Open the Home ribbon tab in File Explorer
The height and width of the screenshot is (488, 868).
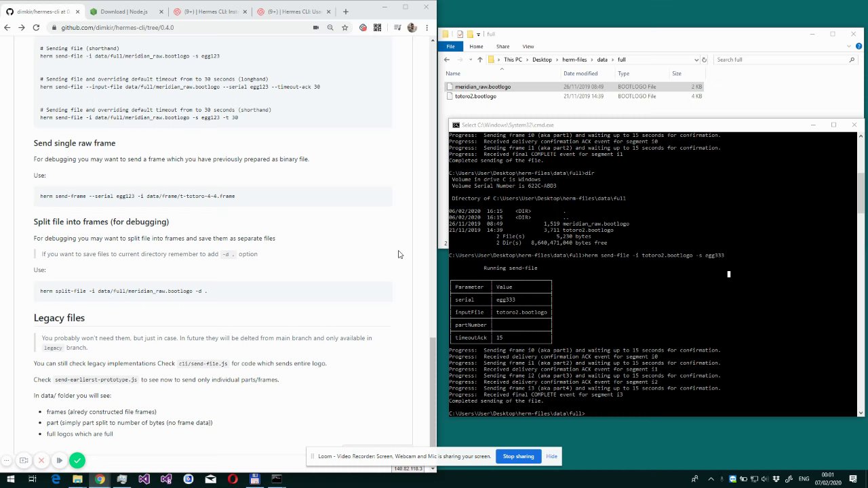tap(476, 46)
